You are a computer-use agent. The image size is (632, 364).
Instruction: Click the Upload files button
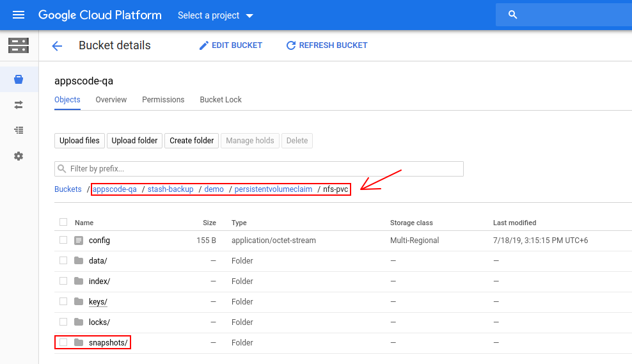pyautogui.click(x=79, y=141)
